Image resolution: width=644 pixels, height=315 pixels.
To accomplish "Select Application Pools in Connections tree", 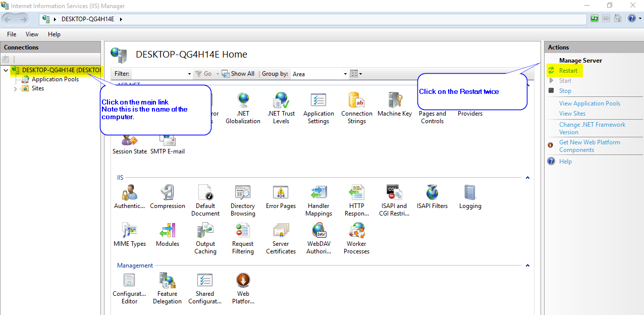I will [55, 79].
